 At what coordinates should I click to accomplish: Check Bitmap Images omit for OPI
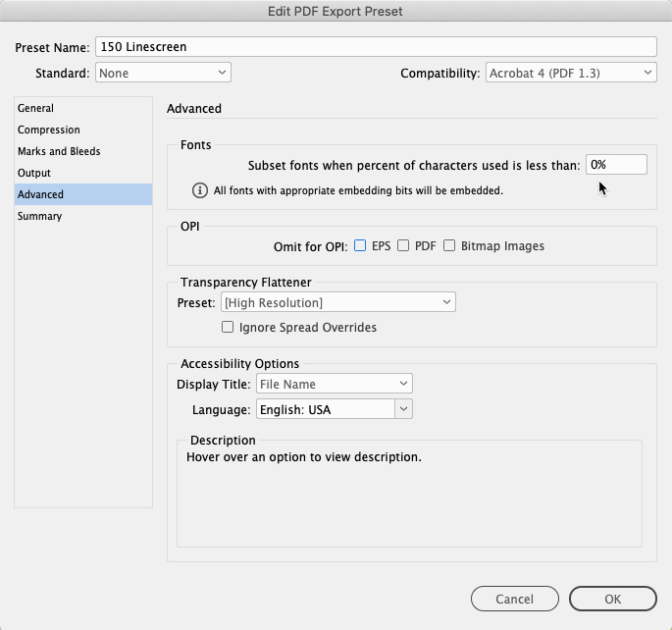click(449, 245)
